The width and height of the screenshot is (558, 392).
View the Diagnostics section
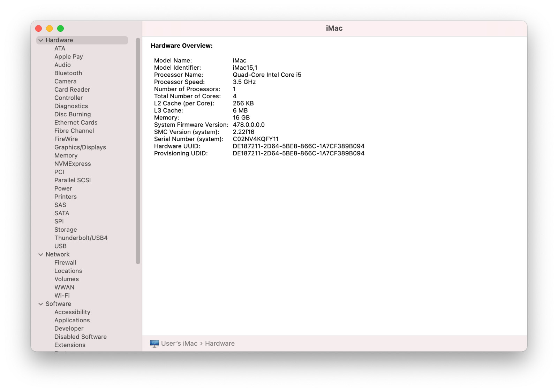(71, 106)
